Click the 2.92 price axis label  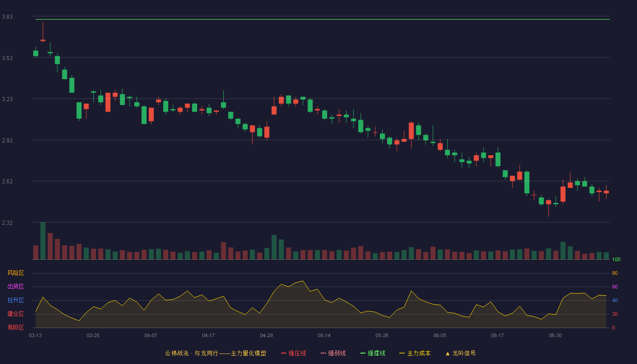coord(7,141)
